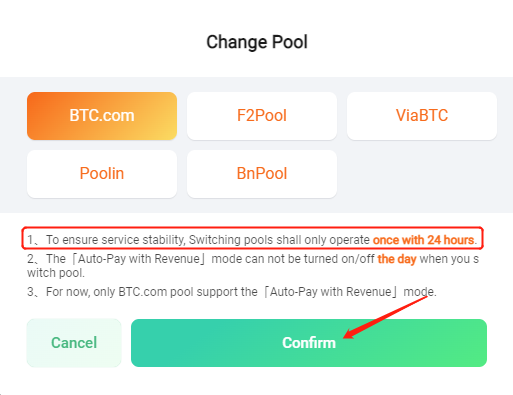Confirm the pool change
Image resolution: width=513 pixels, height=395 pixels.
coord(309,343)
